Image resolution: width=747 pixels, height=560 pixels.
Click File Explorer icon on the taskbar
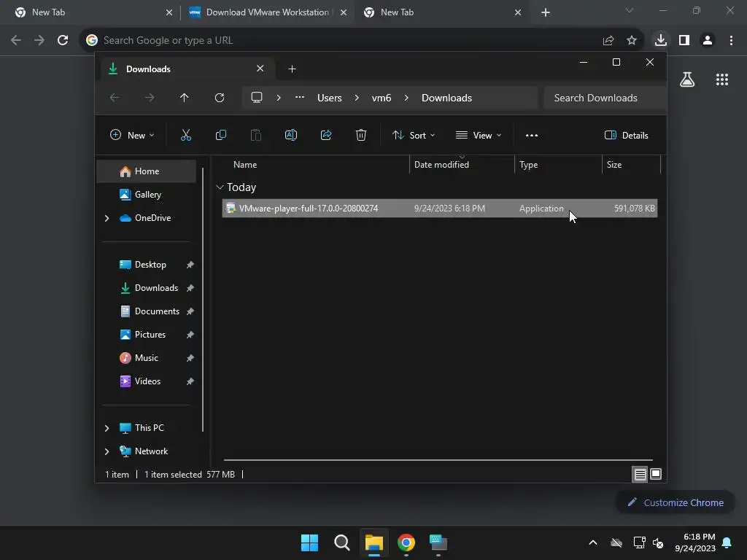[374, 542]
